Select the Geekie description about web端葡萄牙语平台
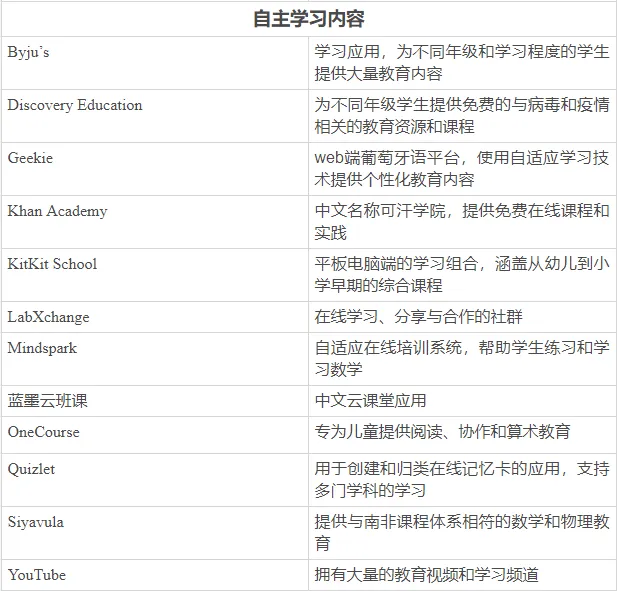Viewport: 617px width, 591px height. (x=461, y=169)
